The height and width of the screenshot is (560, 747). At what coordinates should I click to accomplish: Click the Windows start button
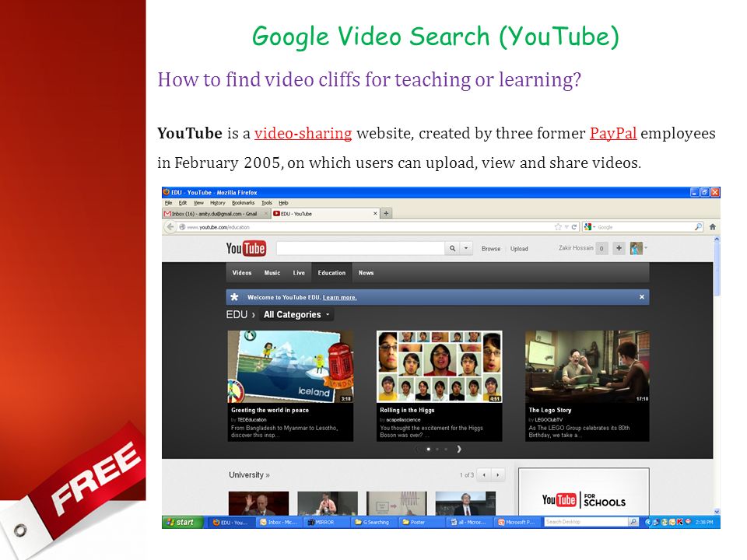pos(183,522)
